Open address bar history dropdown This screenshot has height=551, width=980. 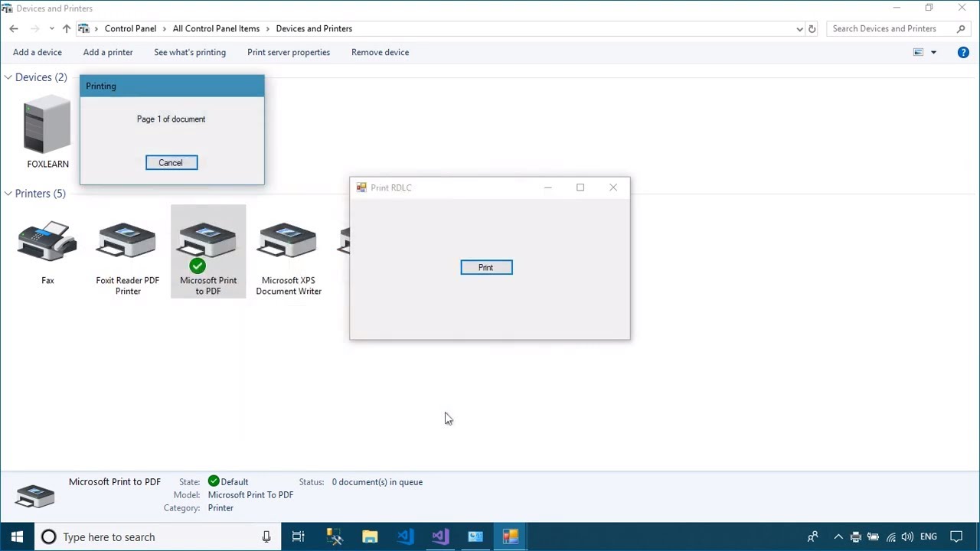(x=800, y=29)
